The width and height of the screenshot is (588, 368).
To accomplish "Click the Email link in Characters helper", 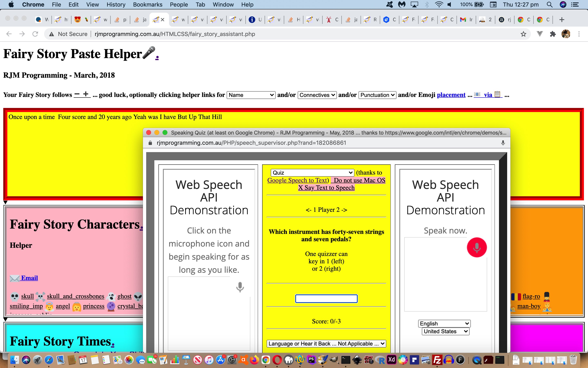I will click(29, 278).
